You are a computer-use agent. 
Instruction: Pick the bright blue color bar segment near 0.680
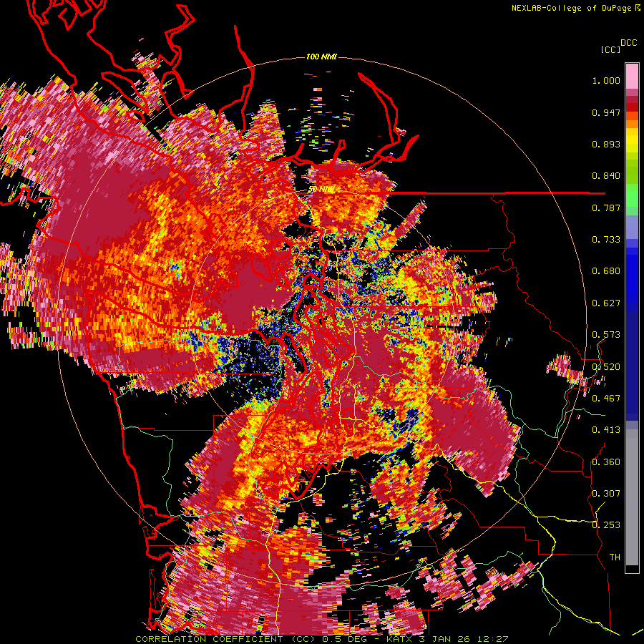pyautogui.click(x=632, y=273)
